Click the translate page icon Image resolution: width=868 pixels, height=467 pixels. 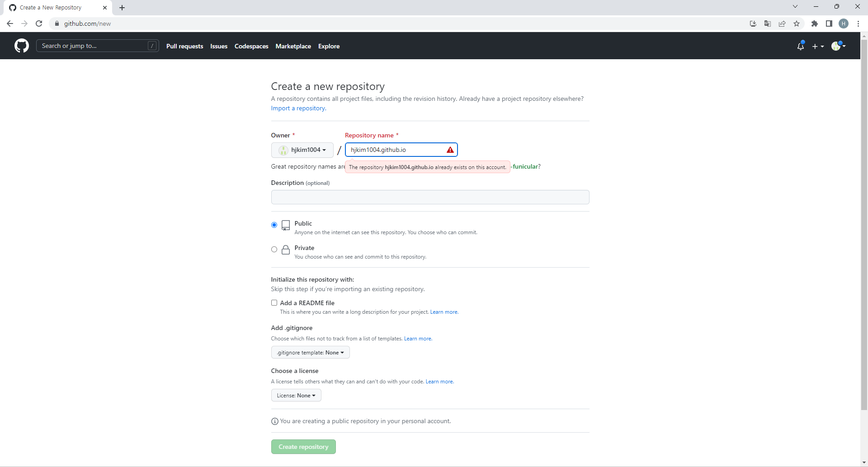[768, 24]
